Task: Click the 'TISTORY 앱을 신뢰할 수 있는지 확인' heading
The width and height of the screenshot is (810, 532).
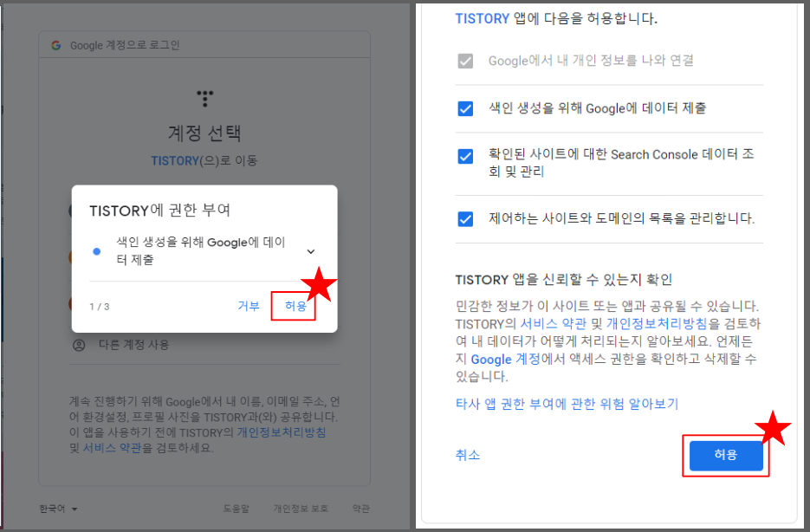Action: tap(564, 280)
